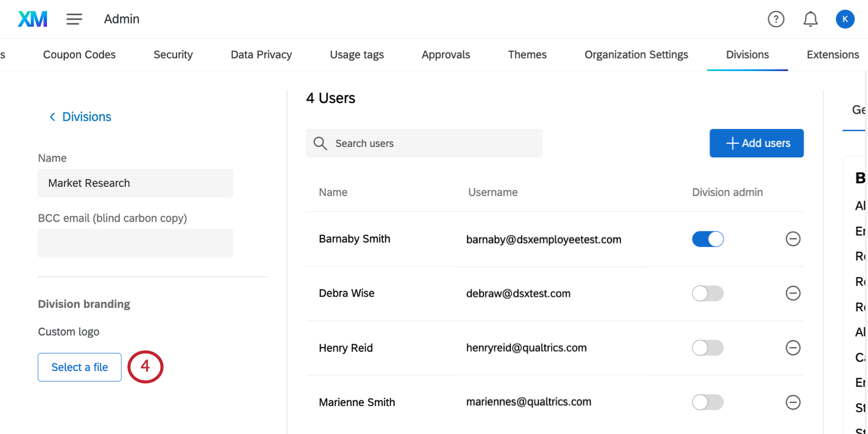The width and height of the screenshot is (868, 434).
Task: Open the help question mark icon
Action: [776, 19]
